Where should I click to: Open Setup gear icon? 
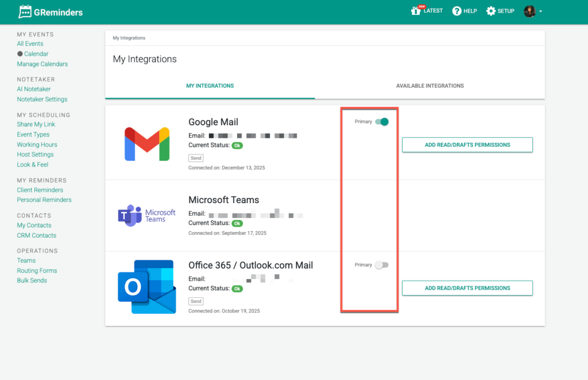490,11
